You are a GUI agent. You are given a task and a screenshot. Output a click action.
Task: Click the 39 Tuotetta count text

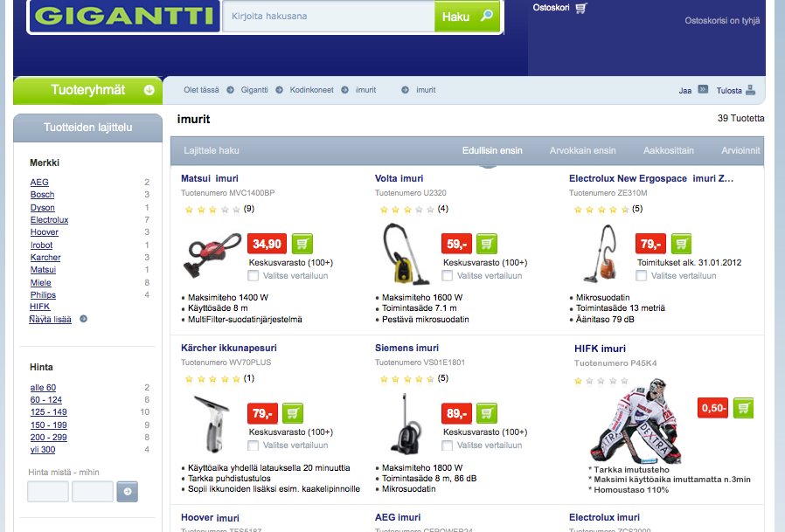coord(740,118)
